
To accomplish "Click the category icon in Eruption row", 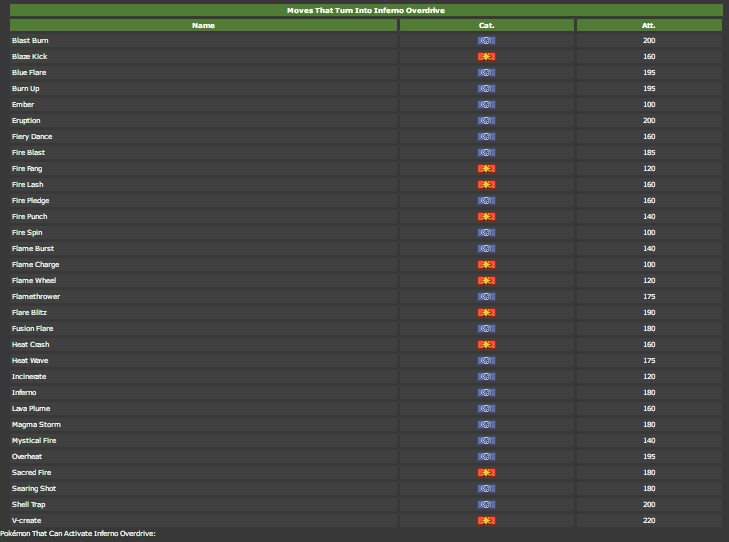I will (486, 120).
